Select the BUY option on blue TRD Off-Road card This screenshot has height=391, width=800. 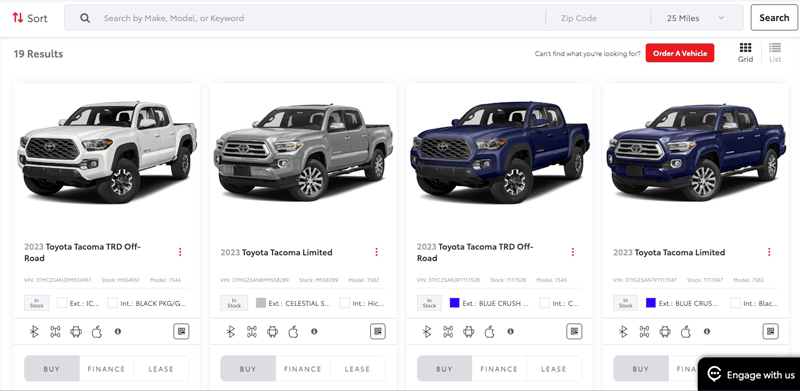click(x=444, y=369)
